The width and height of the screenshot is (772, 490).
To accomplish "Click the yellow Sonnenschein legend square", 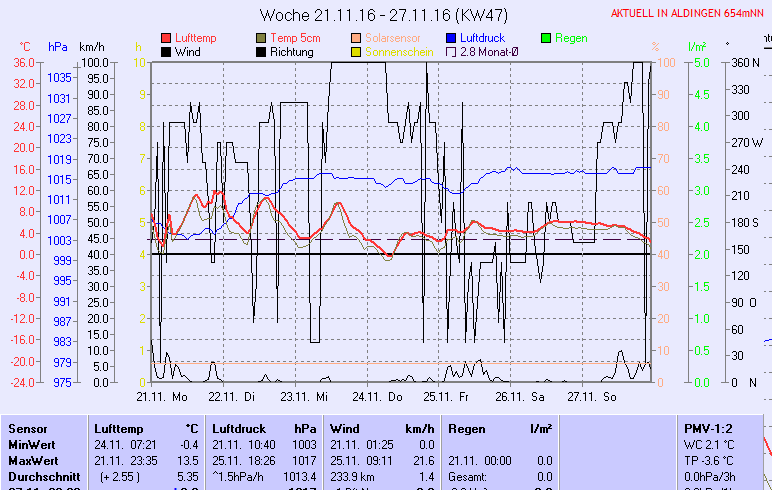I will click(x=356, y=52).
